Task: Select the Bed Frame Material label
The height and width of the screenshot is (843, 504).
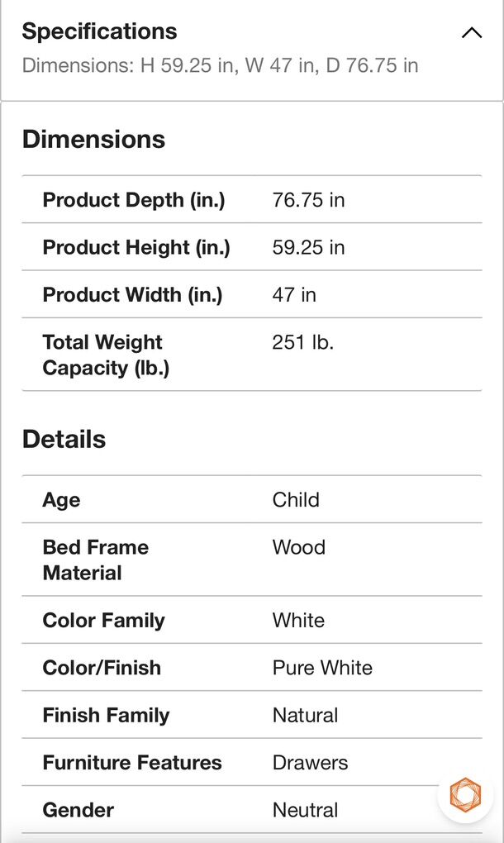Action: pyautogui.click(x=95, y=560)
